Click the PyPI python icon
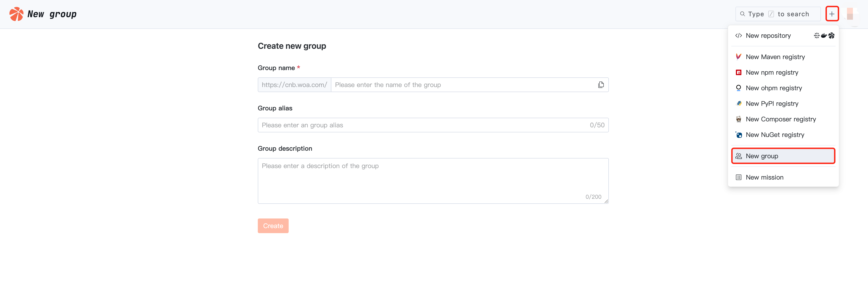 coord(738,104)
